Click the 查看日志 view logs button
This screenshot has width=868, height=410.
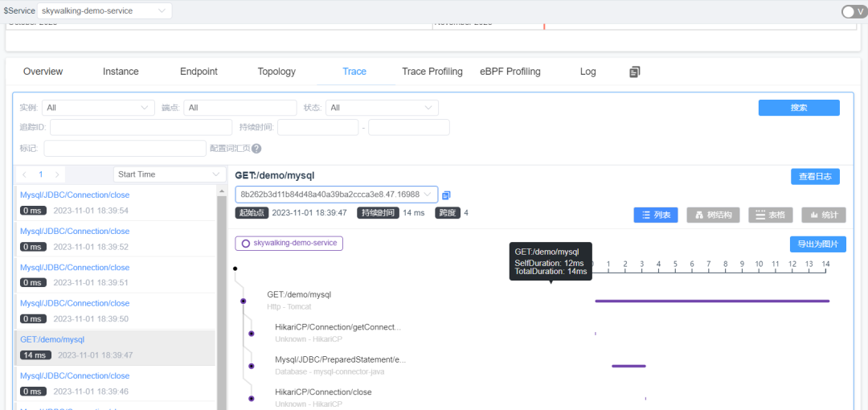[x=816, y=176]
